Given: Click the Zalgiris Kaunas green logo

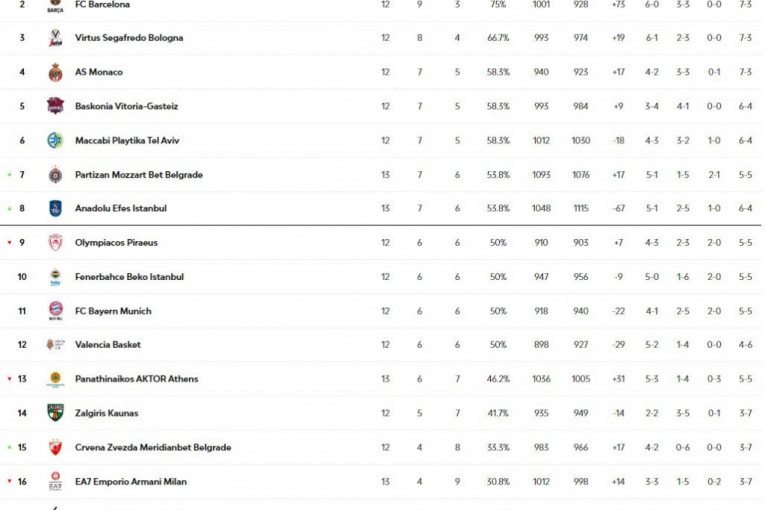Looking at the screenshot, I should click(x=55, y=413).
